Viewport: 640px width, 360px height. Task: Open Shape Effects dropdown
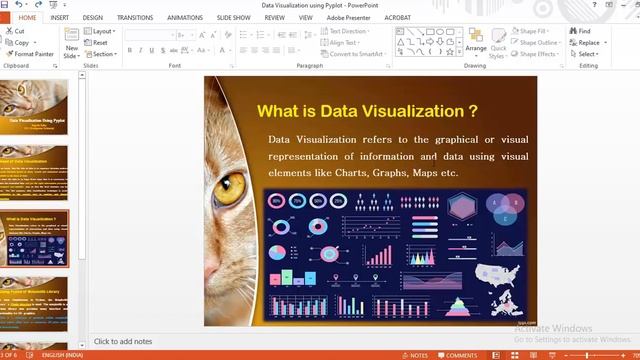[535, 54]
